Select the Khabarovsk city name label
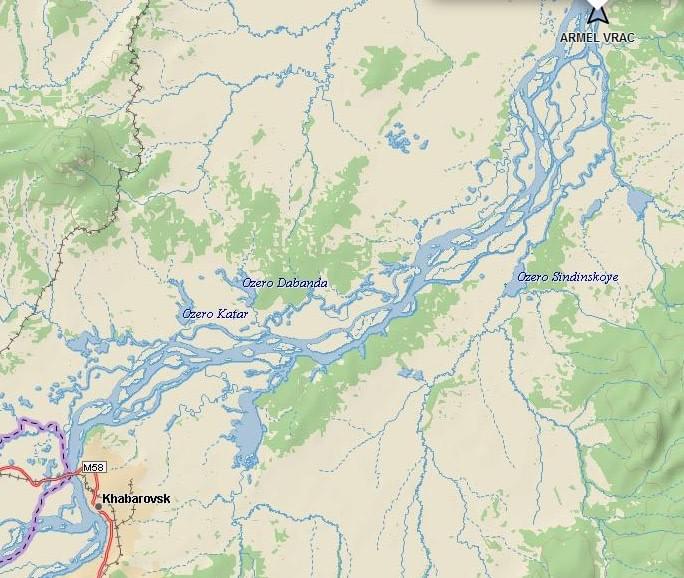 coord(136,499)
